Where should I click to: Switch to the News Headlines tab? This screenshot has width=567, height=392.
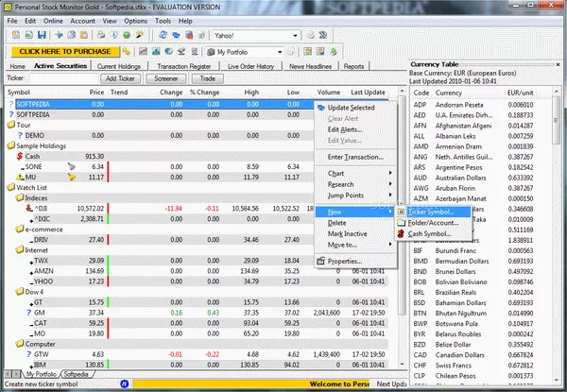click(311, 66)
